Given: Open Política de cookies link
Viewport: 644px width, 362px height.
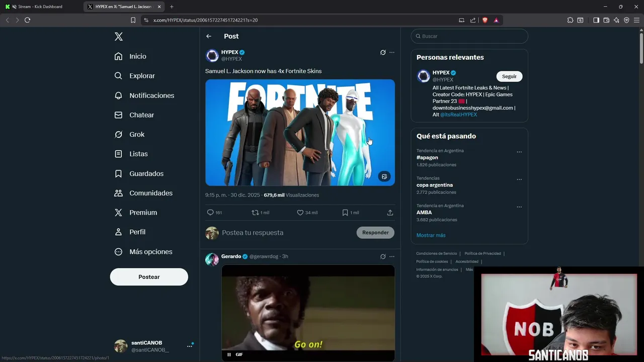Looking at the screenshot, I should coord(432,261).
